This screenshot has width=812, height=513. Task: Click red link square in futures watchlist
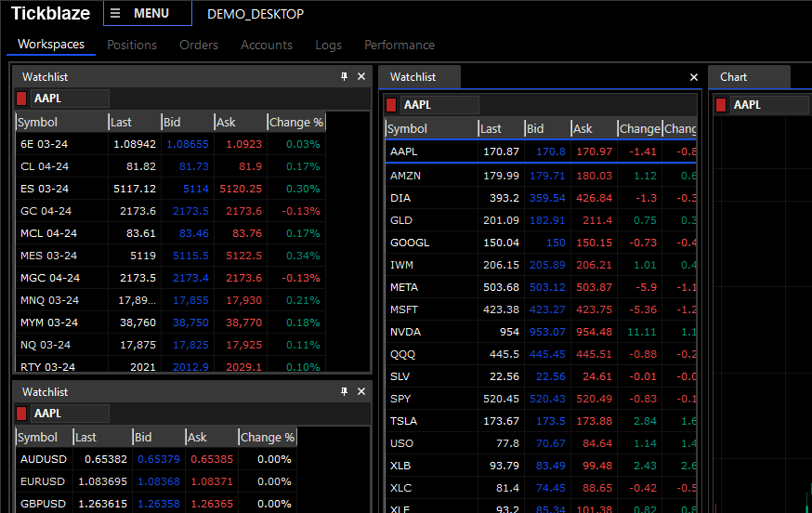coord(21,99)
